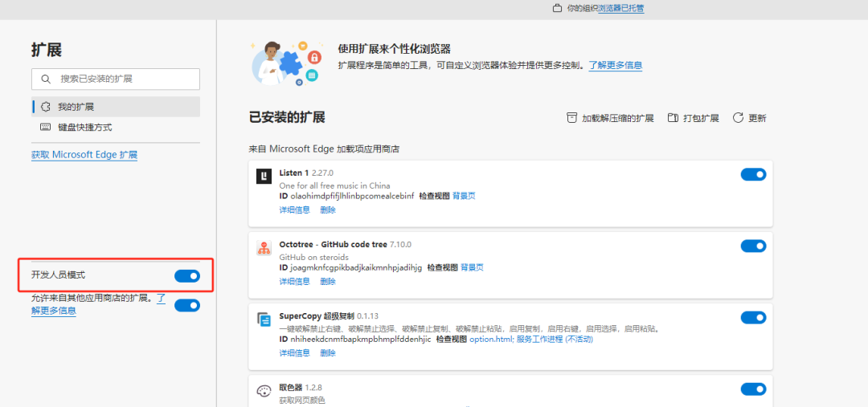Screen dimensions: 868x407
Task: Toggle allow extensions from other stores
Action: (187, 305)
